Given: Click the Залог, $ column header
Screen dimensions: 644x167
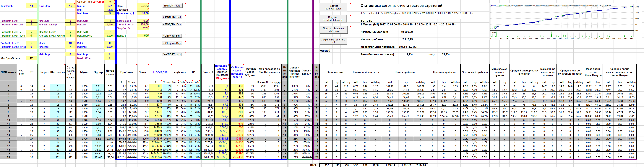Looking at the screenshot, I should coord(208,72).
